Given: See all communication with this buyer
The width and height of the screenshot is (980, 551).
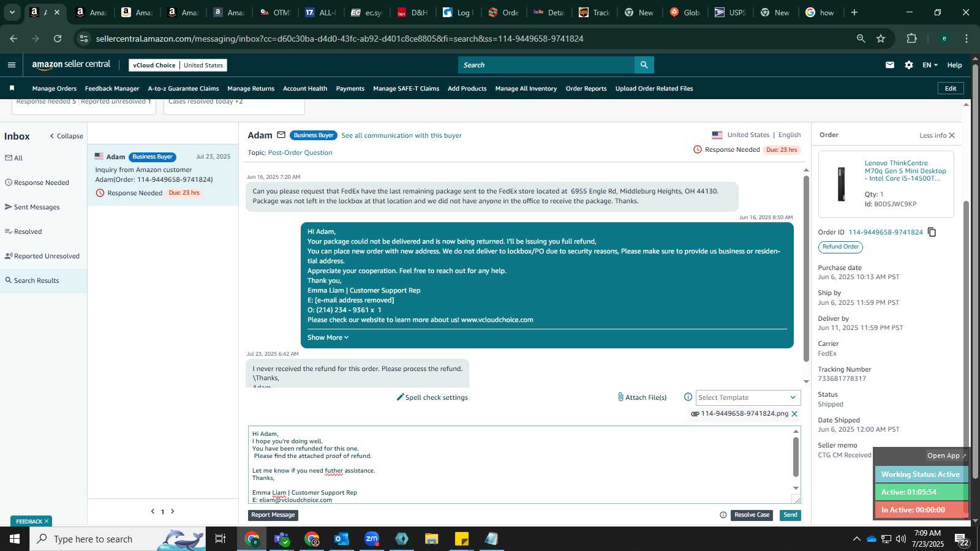Looking at the screenshot, I should click(401, 135).
